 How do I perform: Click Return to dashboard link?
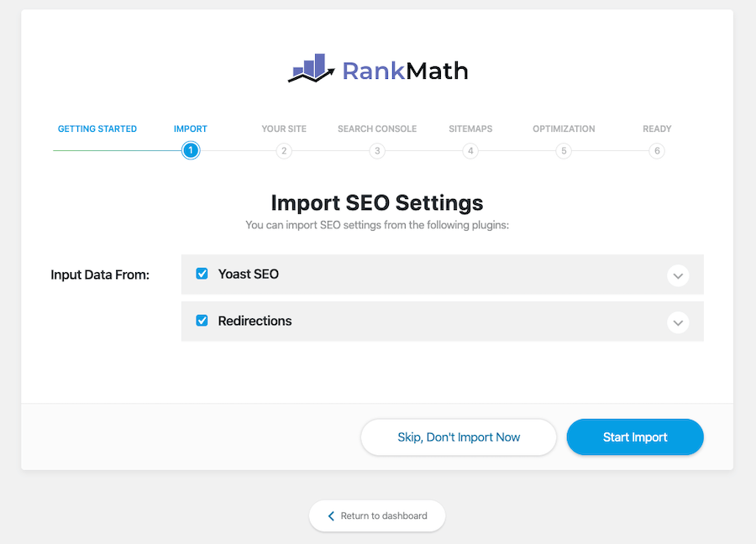point(377,516)
